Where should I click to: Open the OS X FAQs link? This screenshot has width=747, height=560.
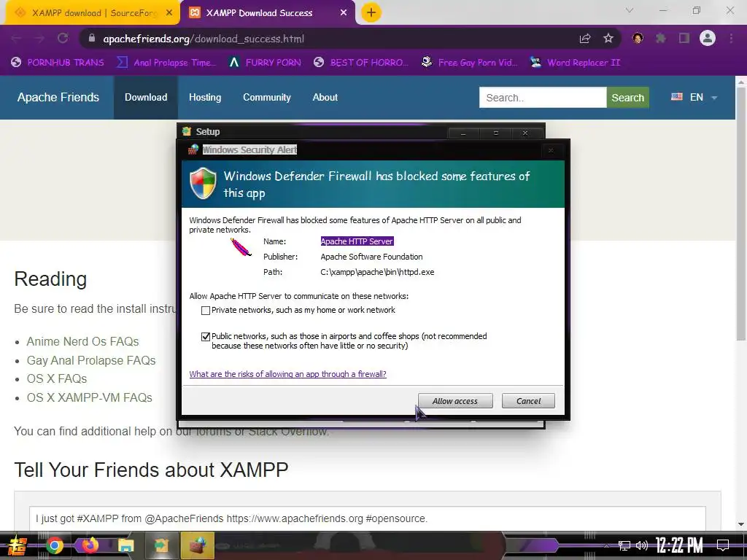coord(57,378)
